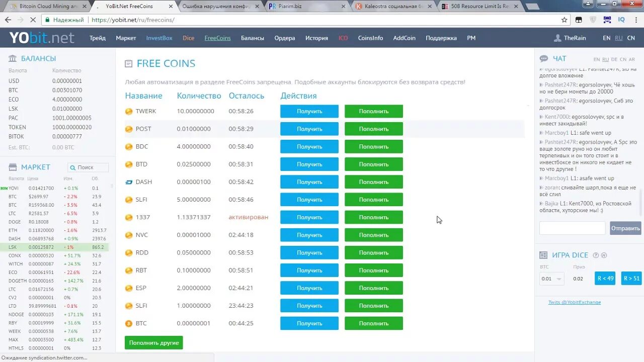Open Twits @YobitExchange link
This screenshot has width=644, height=362.
click(575, 302)
